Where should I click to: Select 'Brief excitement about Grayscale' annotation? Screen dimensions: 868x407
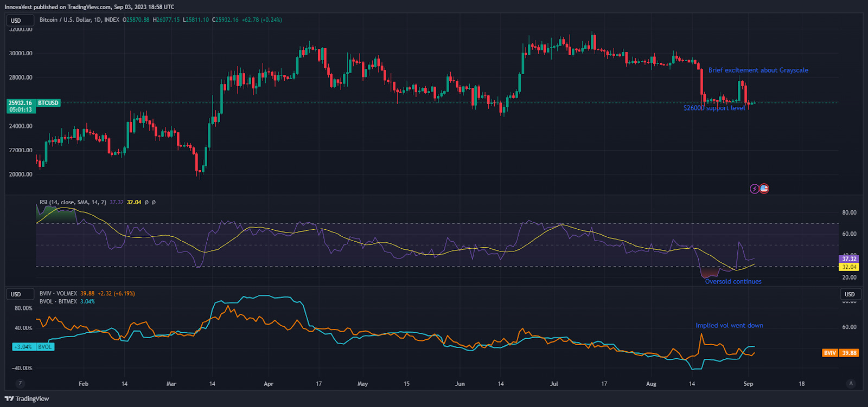758,70
